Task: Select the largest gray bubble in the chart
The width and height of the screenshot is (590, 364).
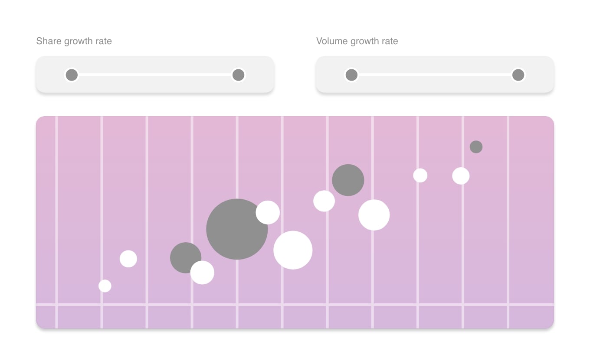Action: [x=237, y=229]
